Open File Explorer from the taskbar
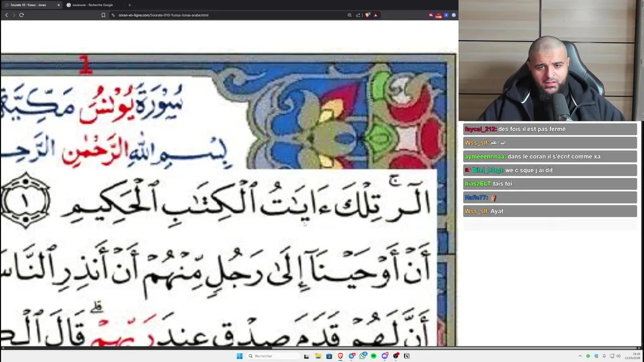The height and width of the screenshot is (362, 644). coord(318,356)
